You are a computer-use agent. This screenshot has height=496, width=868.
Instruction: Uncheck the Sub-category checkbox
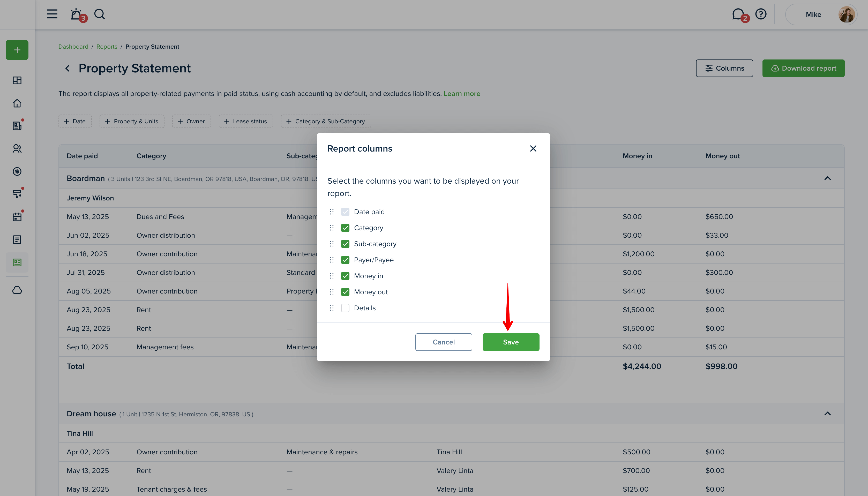click(345, 244)
